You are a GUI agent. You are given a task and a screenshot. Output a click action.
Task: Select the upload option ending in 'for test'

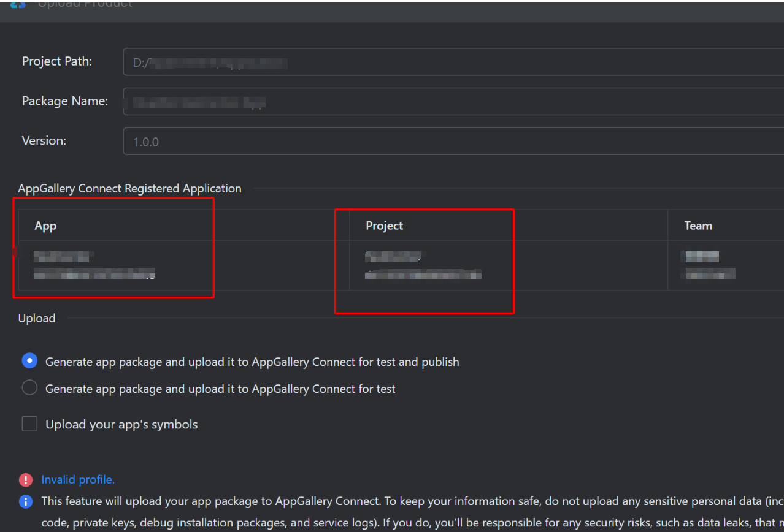(29, 389)
